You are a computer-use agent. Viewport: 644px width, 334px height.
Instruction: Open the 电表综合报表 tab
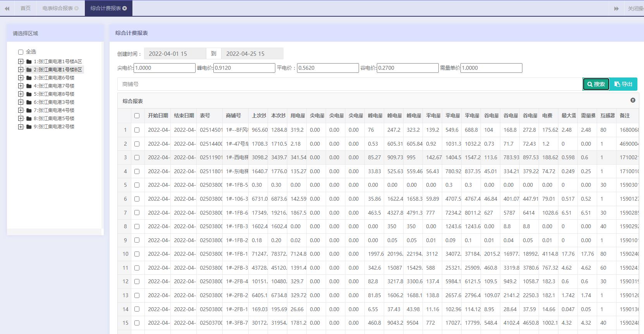57,8
